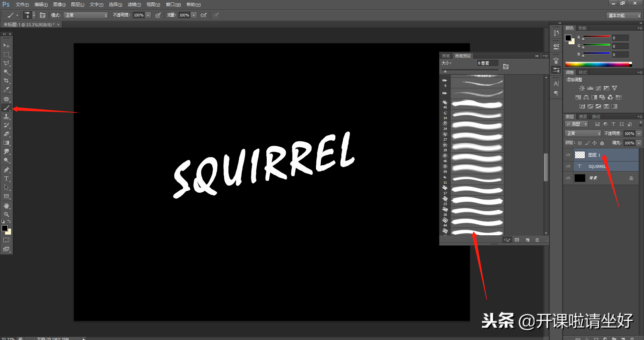Image resolution: width=644 pixels, height=340 pixels.
Task: Select the Eyedropper tool
Action: 6,90
